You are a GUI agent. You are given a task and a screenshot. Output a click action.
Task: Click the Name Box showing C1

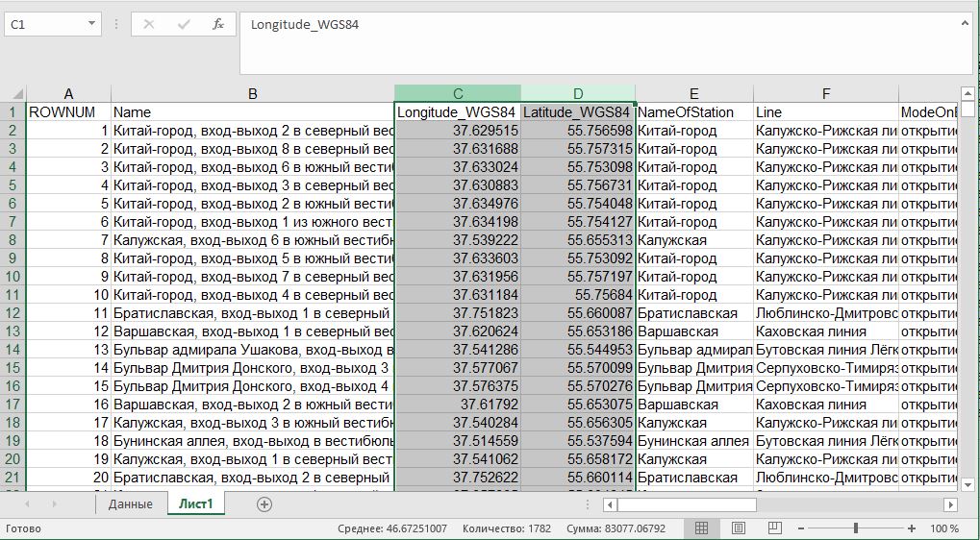[x=45, y=24]
